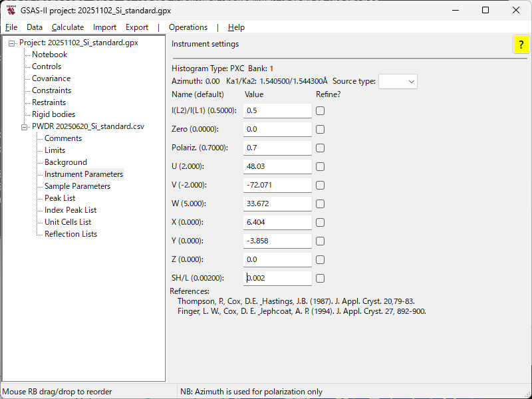Open Reflection Lists in the tree

(70, 234)
